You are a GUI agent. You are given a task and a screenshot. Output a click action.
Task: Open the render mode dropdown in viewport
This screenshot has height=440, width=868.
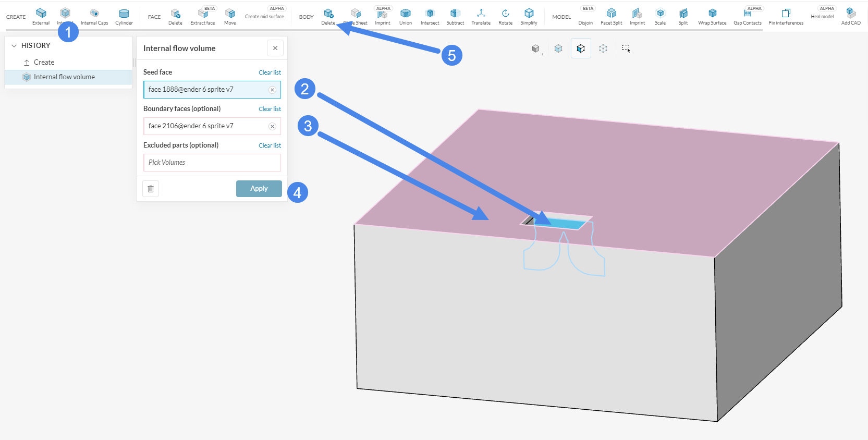coord(536,48)
